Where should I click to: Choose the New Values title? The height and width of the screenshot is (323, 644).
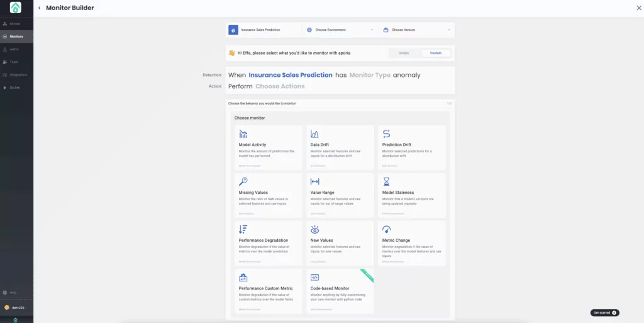click(x=321, y=241)
